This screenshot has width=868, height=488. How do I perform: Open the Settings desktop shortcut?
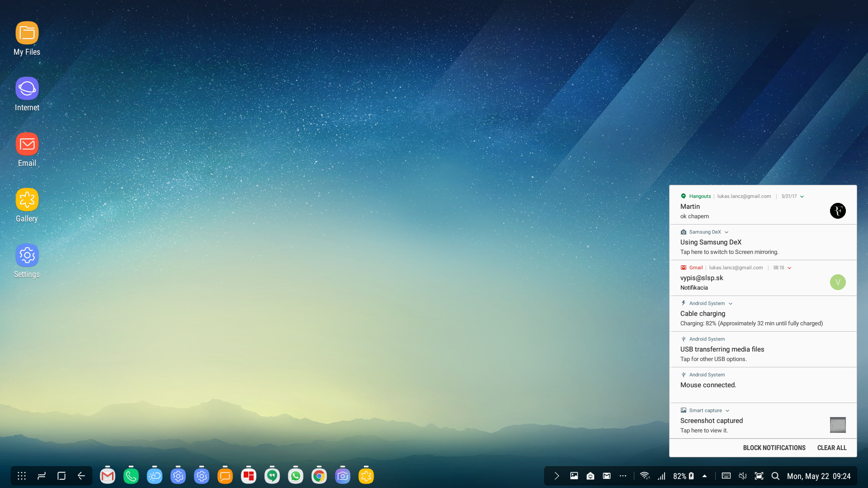coord(27,261)
